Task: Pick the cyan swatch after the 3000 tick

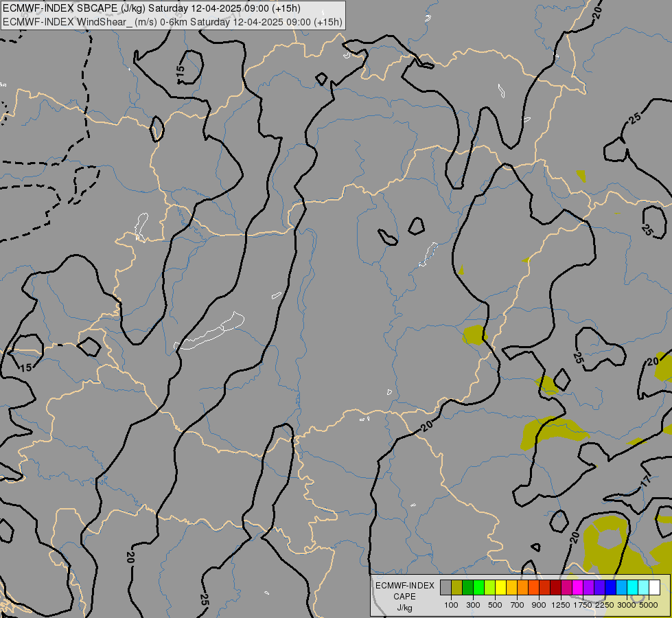Action: coord(633,588)
